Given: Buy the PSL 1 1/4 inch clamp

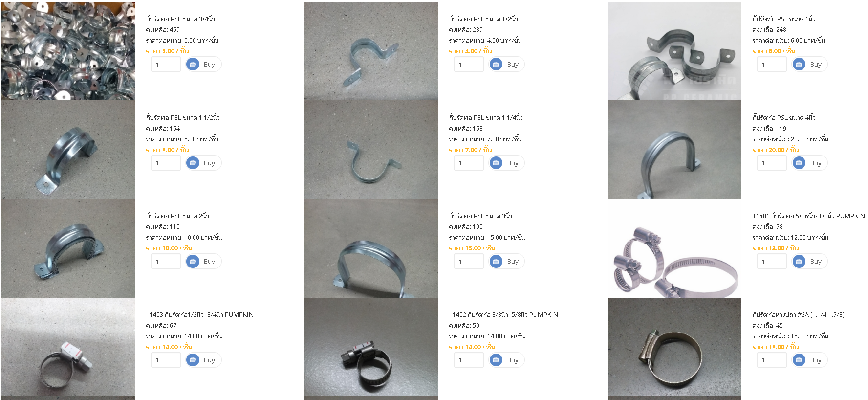Looking at the screenshot, I should (x=506, y=163).
